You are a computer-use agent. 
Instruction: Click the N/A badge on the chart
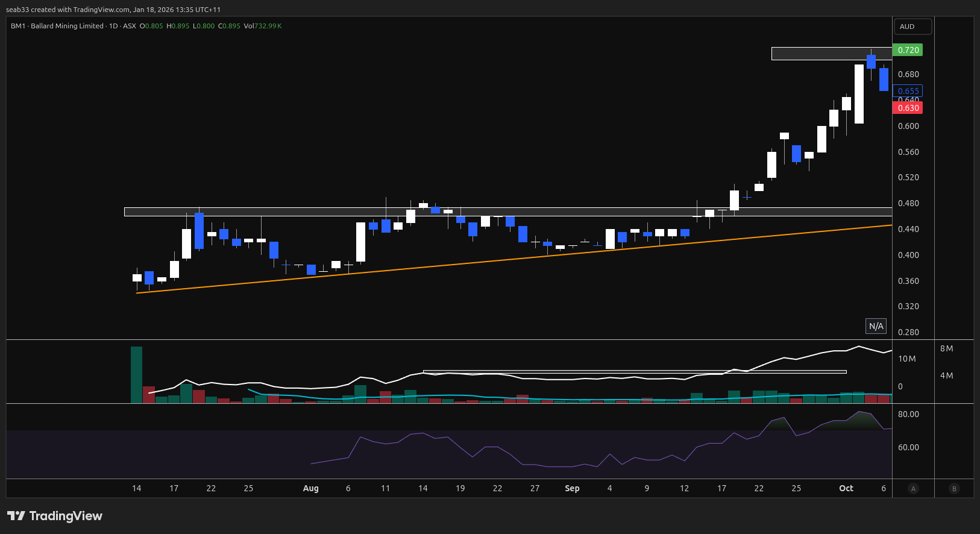(876, 326)
